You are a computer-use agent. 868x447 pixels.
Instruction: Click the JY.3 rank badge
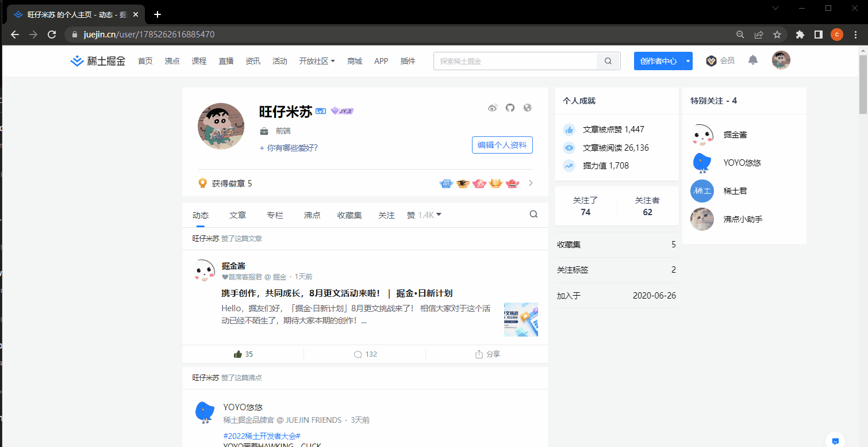pos(342,111)
